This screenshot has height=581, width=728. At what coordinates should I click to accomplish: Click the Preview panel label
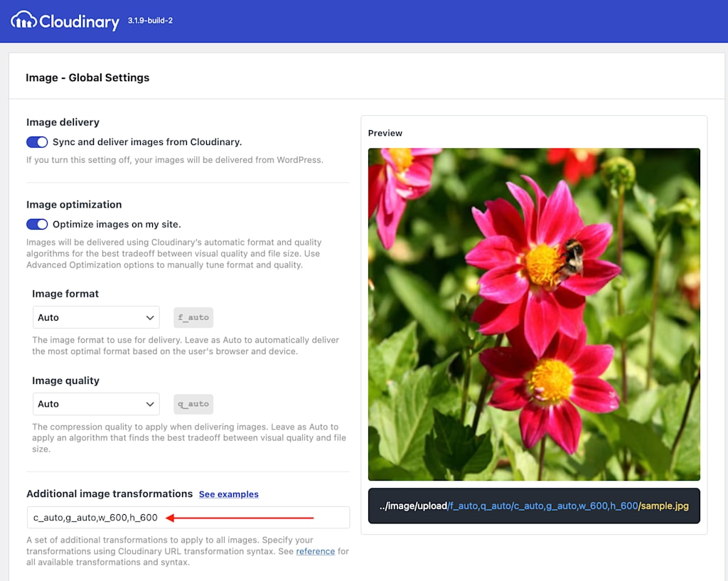(x=385, y=133)
